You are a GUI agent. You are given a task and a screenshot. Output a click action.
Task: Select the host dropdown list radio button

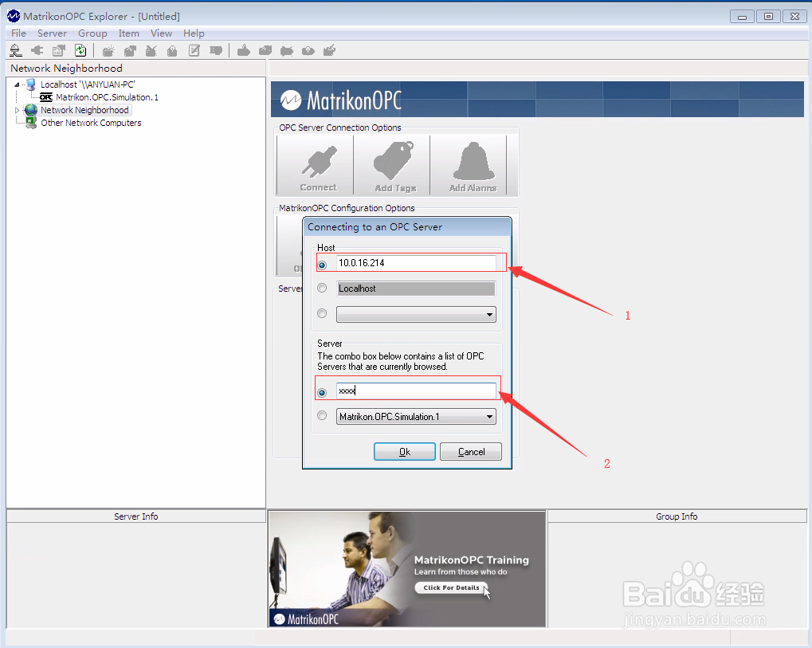(322, 313)
